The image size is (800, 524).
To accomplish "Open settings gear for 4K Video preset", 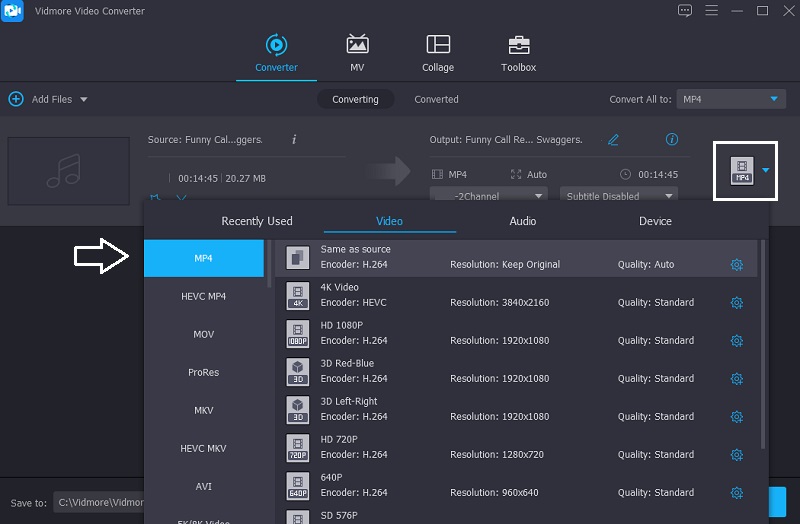I will pyautogui.click(x=737, y=303).
